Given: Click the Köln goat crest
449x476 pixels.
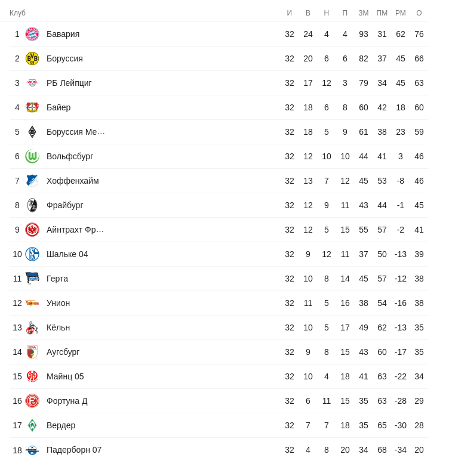Looking at the screenshot, I should pos(32,327).
